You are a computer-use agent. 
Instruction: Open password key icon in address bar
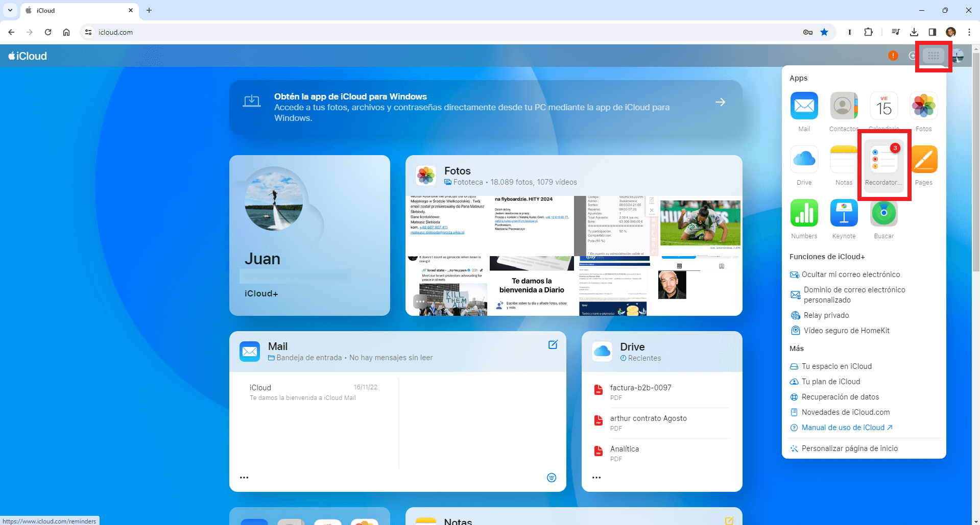pyautogui.click(x=808, y=32)
